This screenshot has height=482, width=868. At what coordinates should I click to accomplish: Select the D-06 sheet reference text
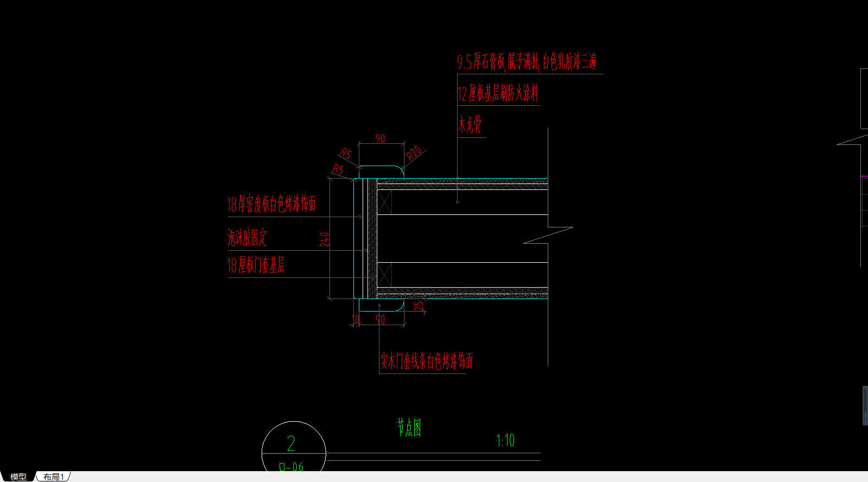(x=291, y=467)
